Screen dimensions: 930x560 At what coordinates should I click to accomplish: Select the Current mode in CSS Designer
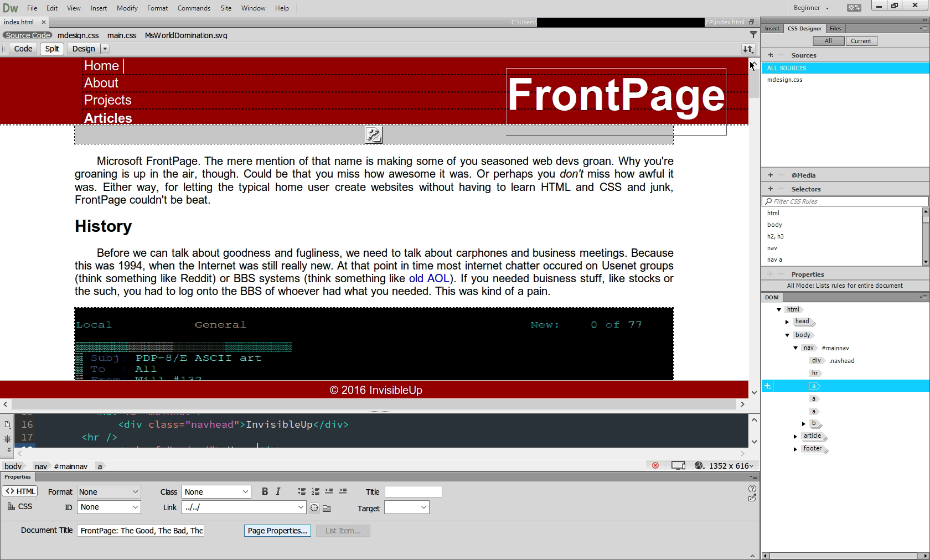pos(861,41)
